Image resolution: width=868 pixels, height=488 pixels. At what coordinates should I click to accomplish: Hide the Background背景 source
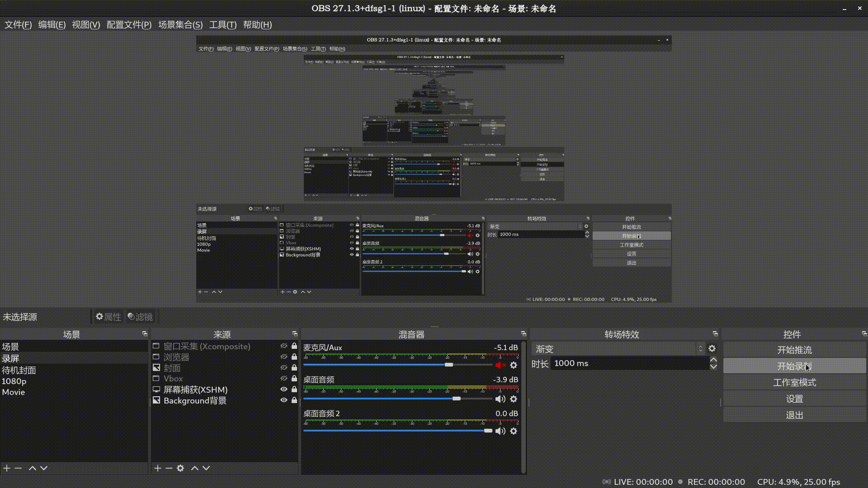pyautogui.click(x=284, y=400)
